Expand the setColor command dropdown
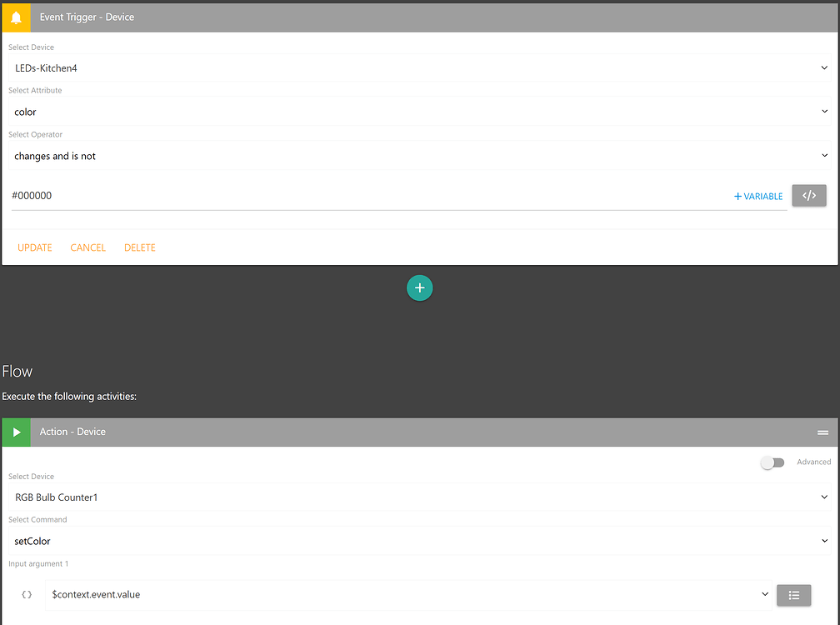The width and height of the screenshot is (840, 625). click(419, 541)
